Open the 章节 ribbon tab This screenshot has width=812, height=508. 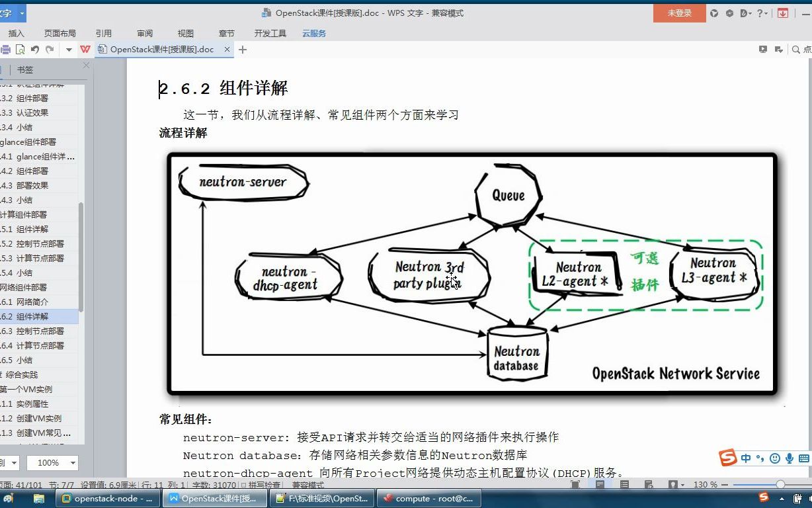tap(227, 33)
